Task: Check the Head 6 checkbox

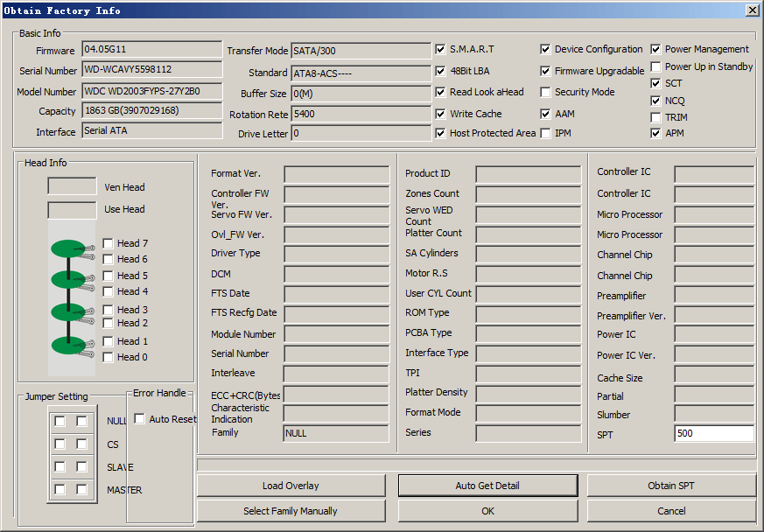Action: point(109,259)
